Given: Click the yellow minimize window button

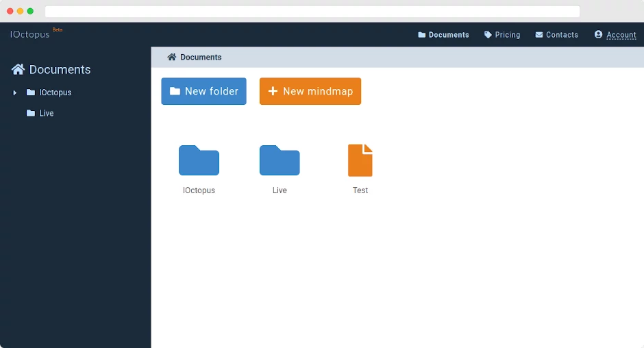Looking at the screenshot, I should (x=20, y=11).
